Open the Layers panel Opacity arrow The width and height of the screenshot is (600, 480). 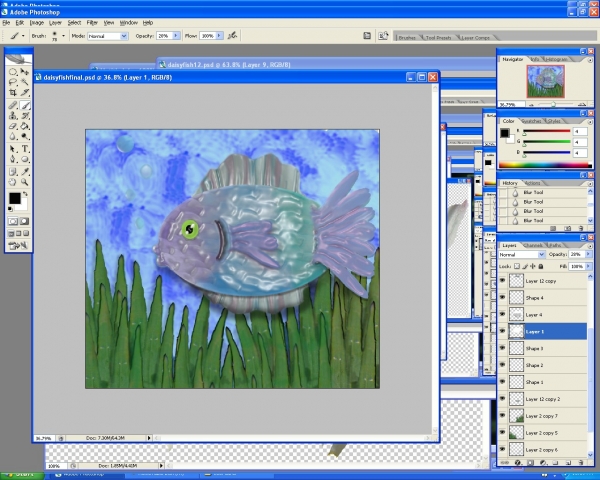tap(589, 254)
